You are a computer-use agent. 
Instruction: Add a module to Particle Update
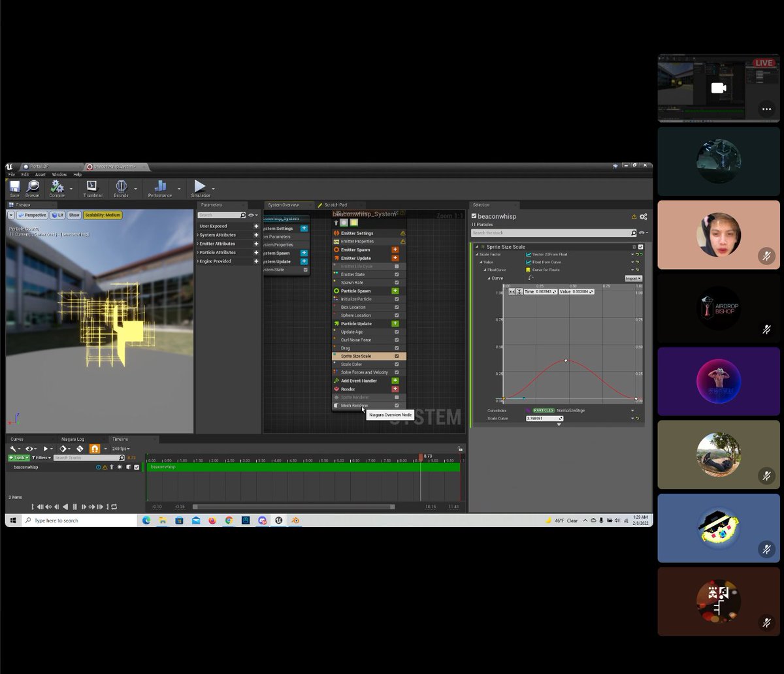point(395,323)
